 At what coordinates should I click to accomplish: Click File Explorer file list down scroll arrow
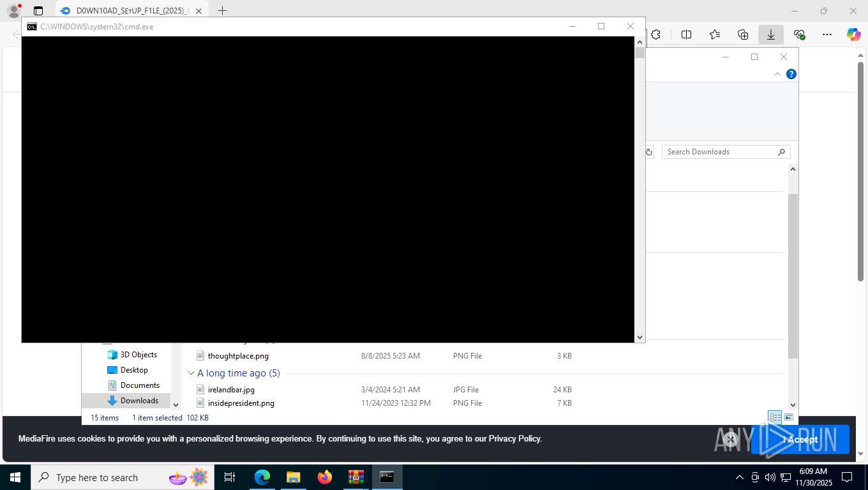793,405
